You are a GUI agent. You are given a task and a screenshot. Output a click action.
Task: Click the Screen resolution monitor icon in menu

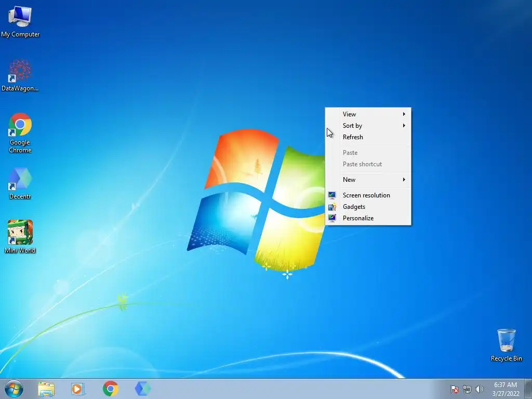coord(332,195)
